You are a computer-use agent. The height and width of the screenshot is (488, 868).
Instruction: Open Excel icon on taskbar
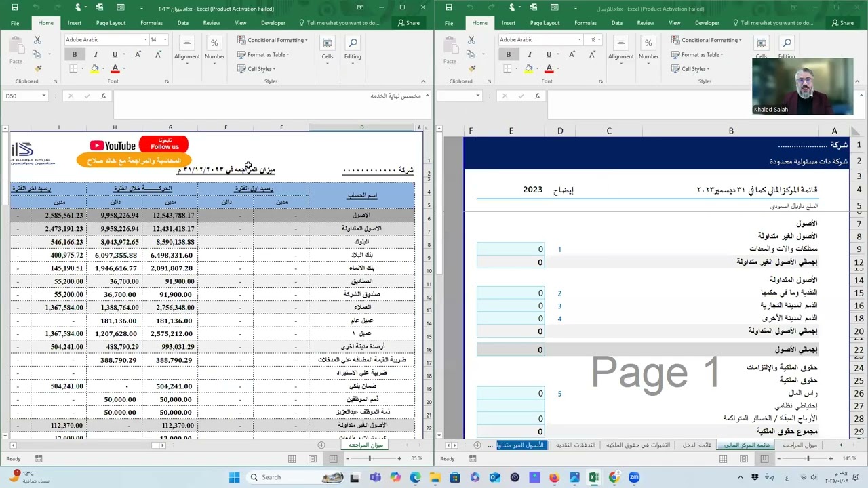click(594, 477)
